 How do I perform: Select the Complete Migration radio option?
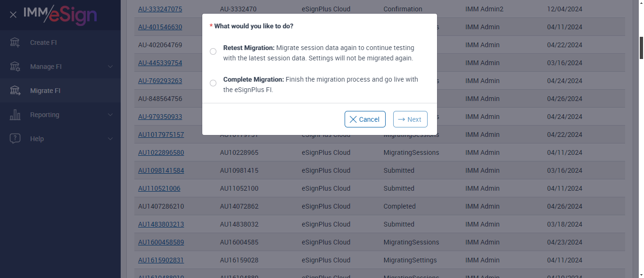click(x=213, y=83)
